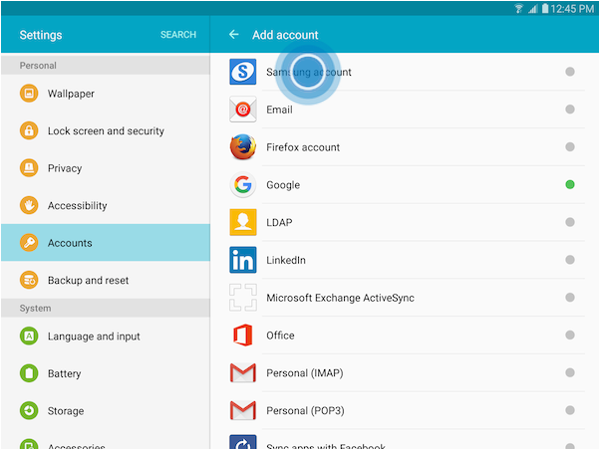Open Wallpaper settings

point(105,93)
